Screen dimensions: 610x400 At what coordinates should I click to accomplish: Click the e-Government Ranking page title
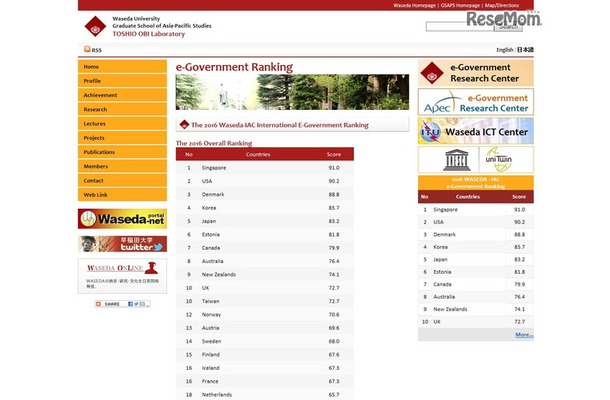234,67
